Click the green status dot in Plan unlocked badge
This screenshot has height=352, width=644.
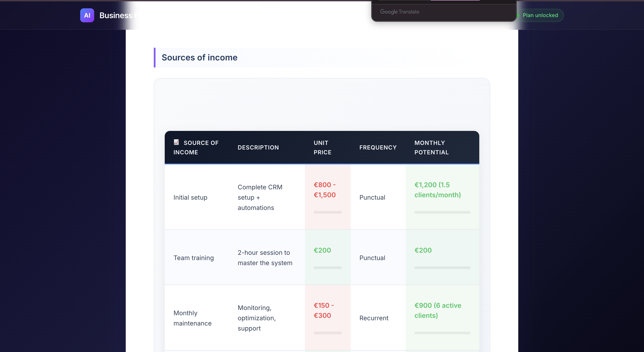518,15
